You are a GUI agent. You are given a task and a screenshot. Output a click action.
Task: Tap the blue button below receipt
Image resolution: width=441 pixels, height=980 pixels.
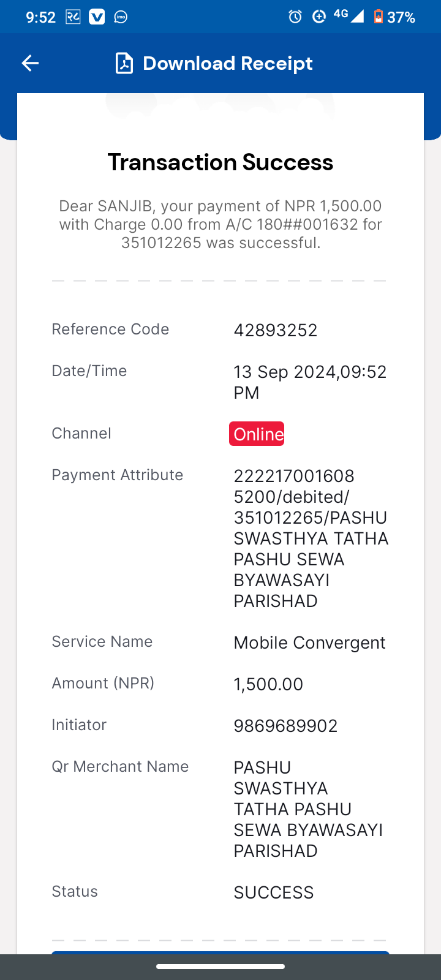(x=221, y=952)
